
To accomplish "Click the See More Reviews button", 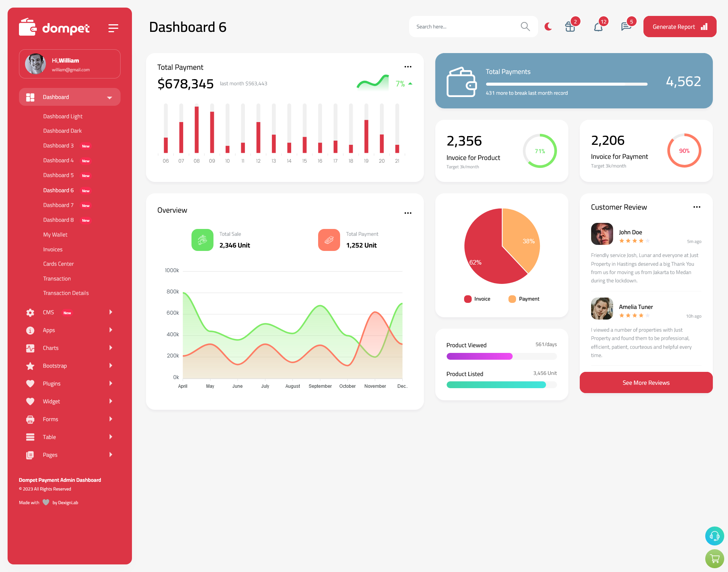I will pyautogui.click(x=646, y=382).
